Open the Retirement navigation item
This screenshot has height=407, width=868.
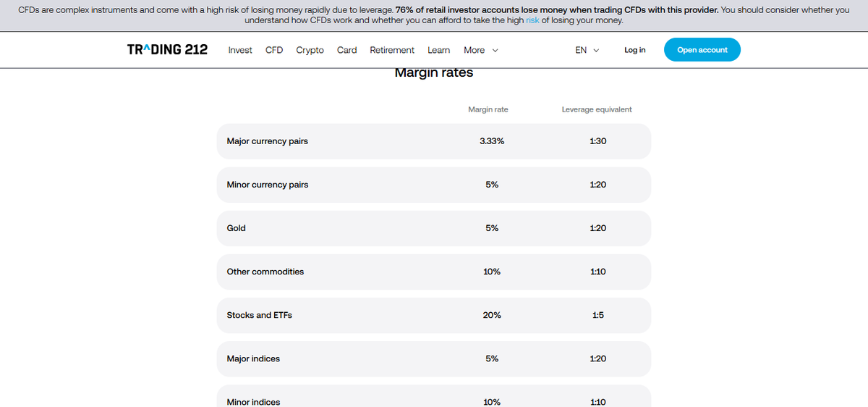392,50
